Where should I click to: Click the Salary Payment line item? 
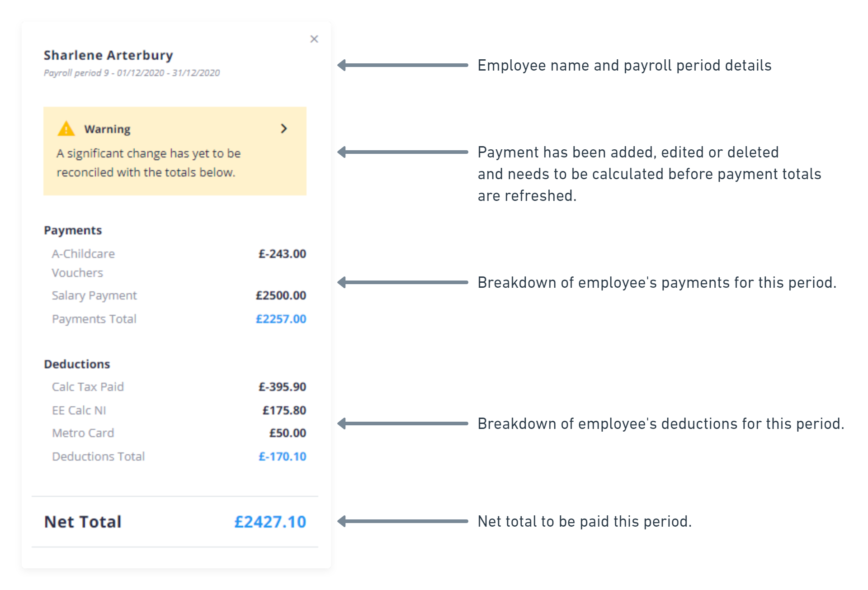pyautogui.click(x=179, y=295)
